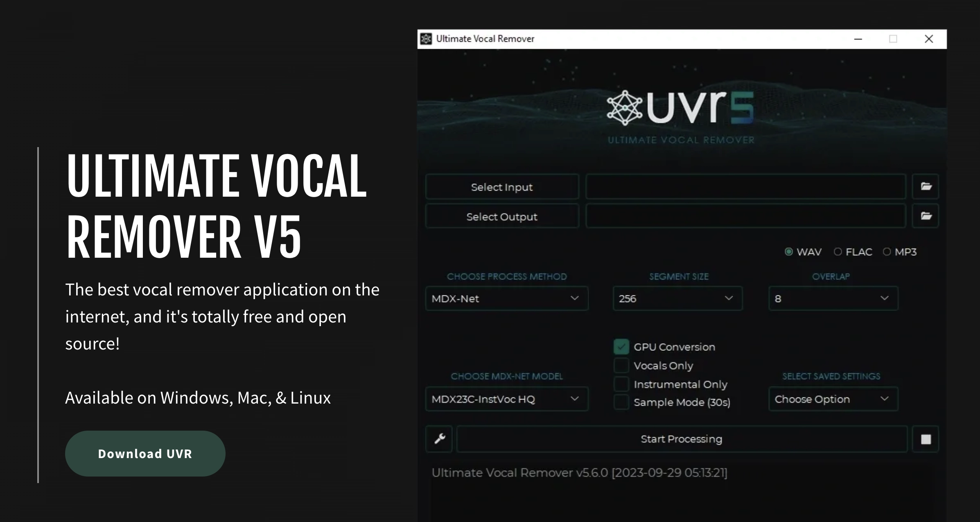The height and width of the screenshot is (522, 980).
Task: Expand the Overlap dropdown
Action: pyautogui.click(x=832, y=298)
